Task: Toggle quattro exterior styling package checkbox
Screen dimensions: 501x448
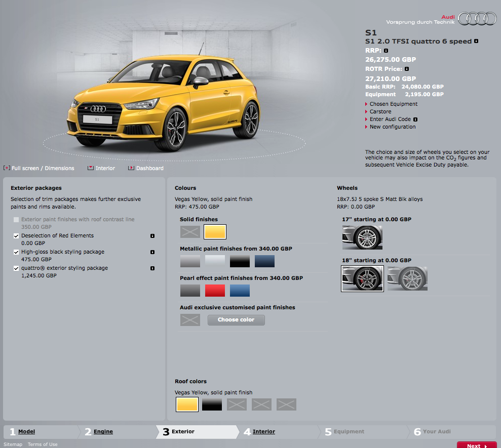Action: click(x=16, y=268)
